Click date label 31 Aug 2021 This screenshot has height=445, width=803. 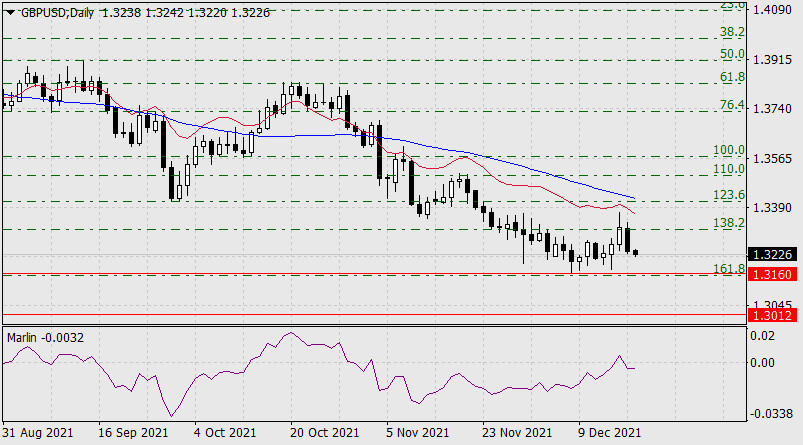click(x=38, y=433)
